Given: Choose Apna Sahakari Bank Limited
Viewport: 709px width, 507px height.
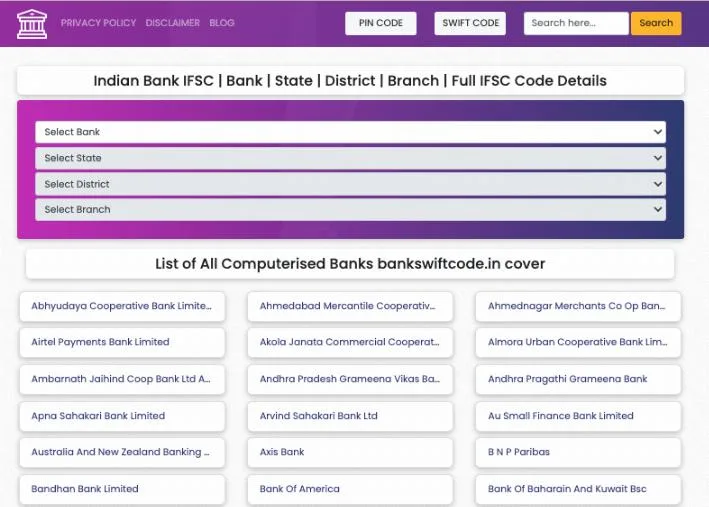Looking at the screenshot, I should click(122, 416).
